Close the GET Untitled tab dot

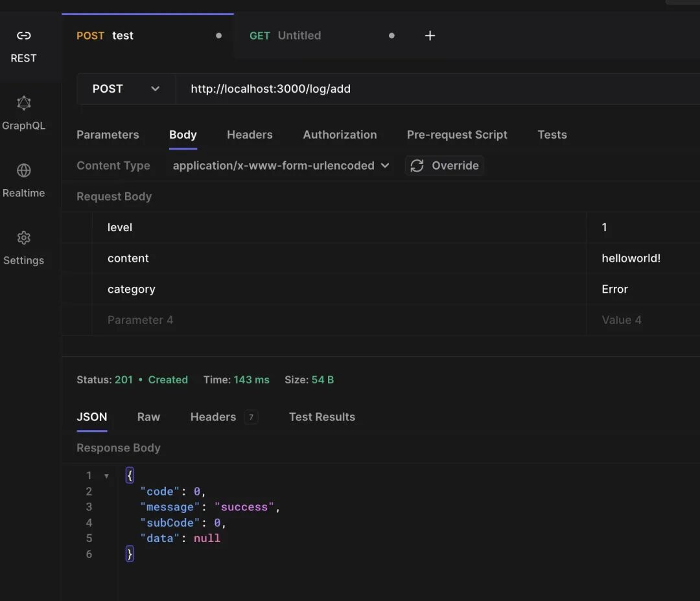[x=391, y=36]
